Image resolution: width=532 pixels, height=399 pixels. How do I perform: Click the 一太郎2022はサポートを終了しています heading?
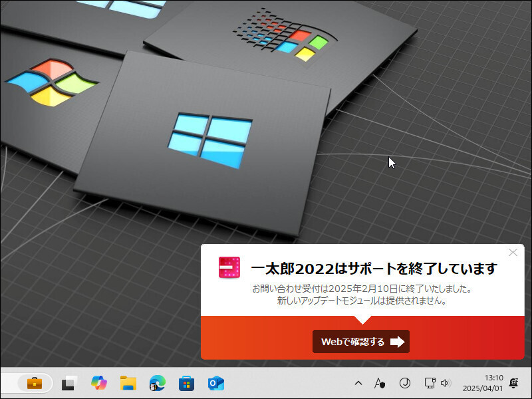pos(374,269)
